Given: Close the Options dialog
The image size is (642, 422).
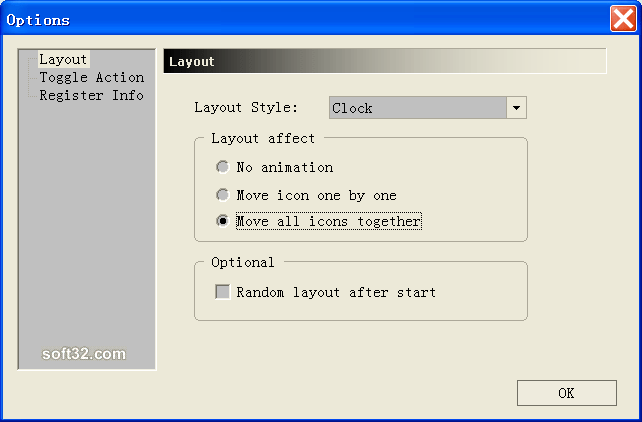Looking at the screenshot, I should tap(622, 19).
